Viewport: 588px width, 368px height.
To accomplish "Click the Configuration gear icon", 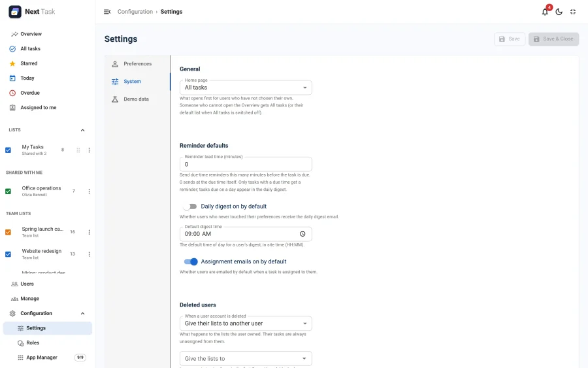I will point(12,314).
